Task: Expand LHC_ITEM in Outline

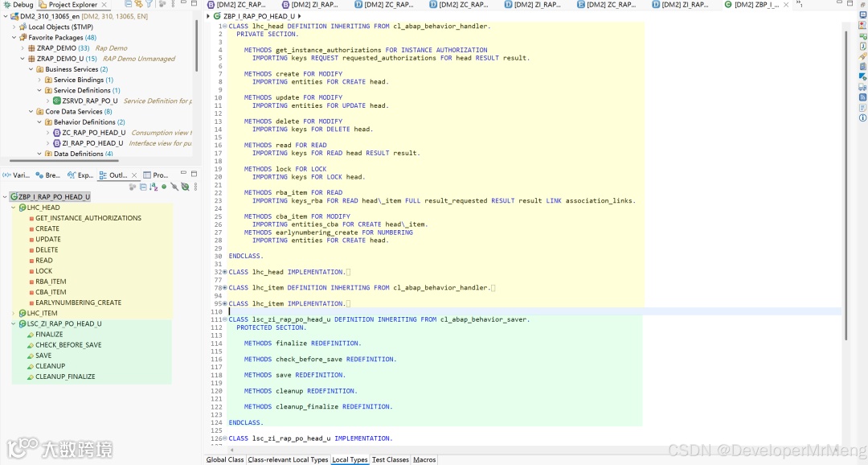Action: click(x=14, y=313)
